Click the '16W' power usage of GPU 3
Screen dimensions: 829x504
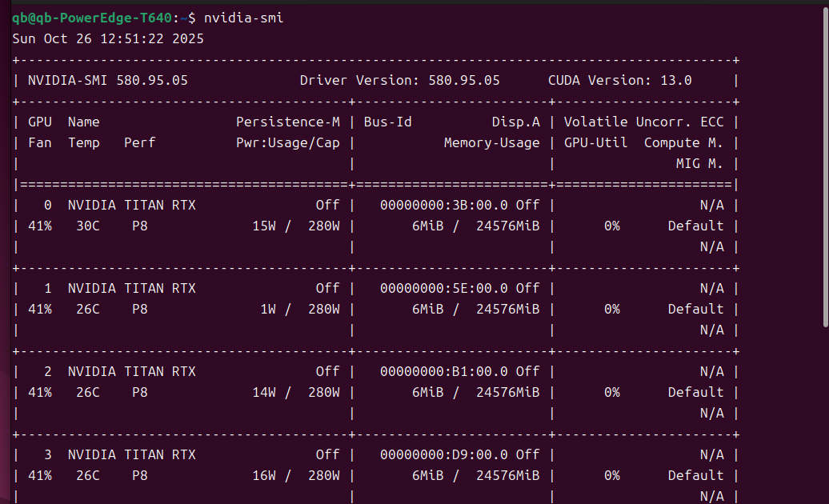click(x=264, y=475)
